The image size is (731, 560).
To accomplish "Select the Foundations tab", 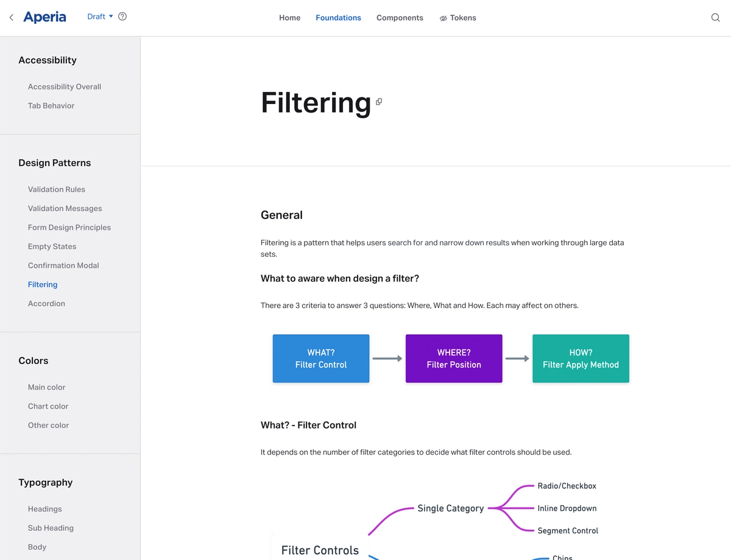I will click(338, 18).
